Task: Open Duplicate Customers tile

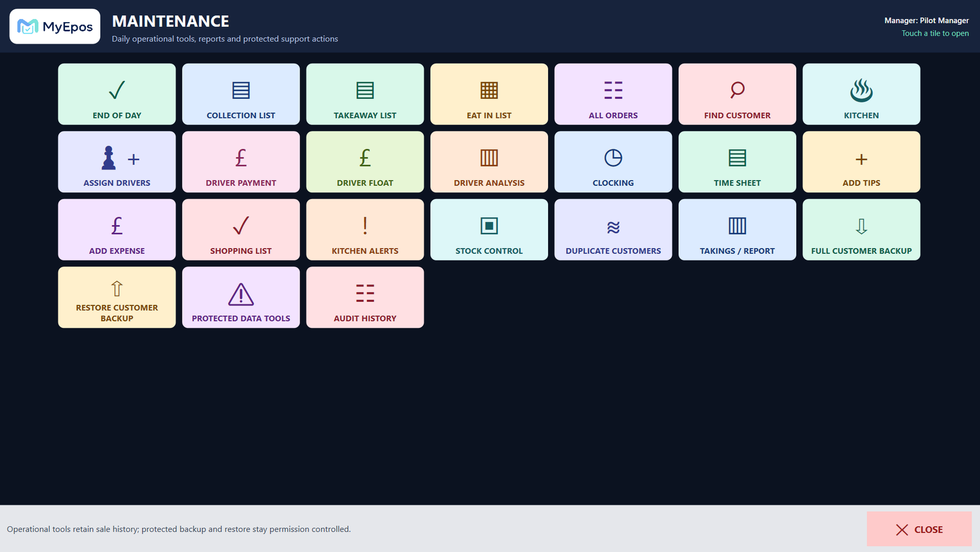Action: pyautogui.click(x=613, y=229)
